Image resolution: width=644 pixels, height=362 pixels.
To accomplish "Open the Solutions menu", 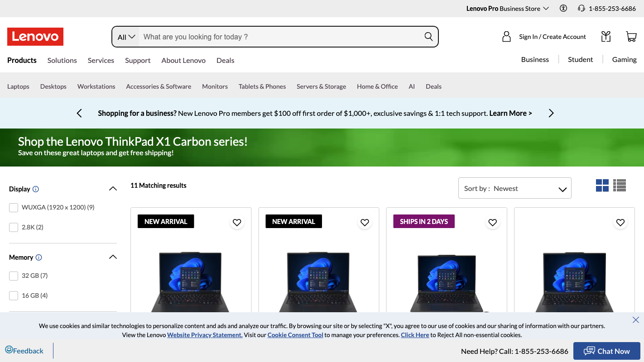I will point(62,60).
